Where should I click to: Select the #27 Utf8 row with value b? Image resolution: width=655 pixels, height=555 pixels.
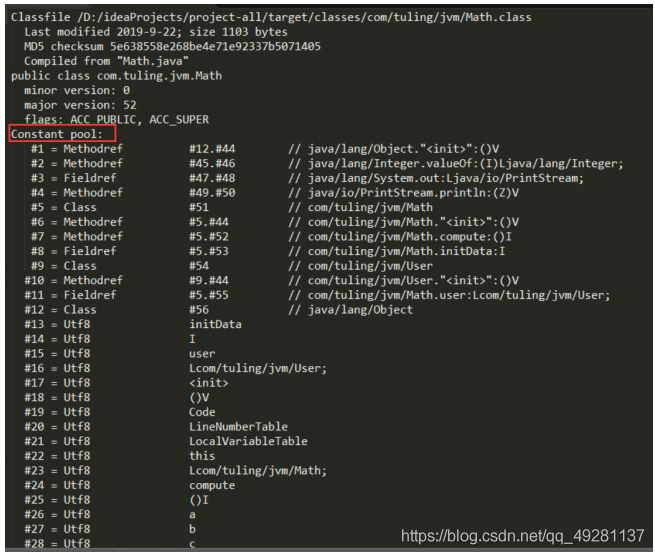(110, 529)
